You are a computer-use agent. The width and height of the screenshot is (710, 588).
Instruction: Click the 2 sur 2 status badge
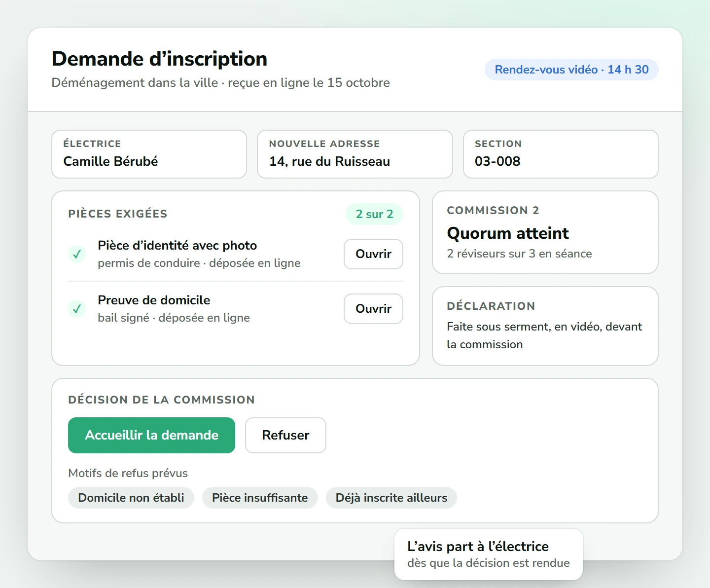pos(374,214)
